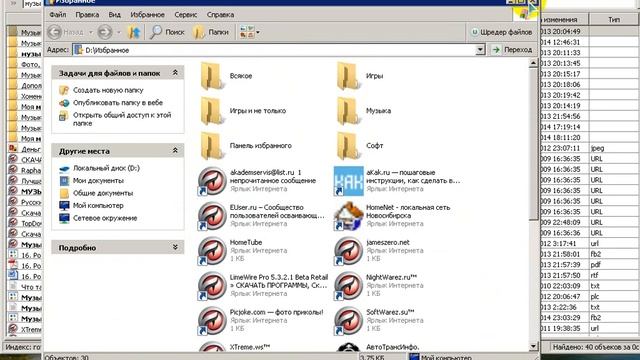The width and height of the screenshot is (640, 360).
Task: Select the aKak.ru shortcut icon
Action: coord(348,181)
